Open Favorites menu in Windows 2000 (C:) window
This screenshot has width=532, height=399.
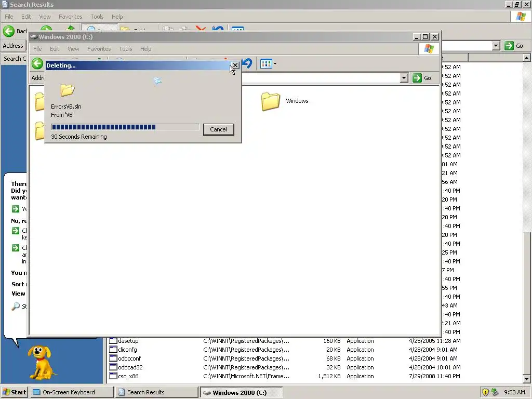99,49
